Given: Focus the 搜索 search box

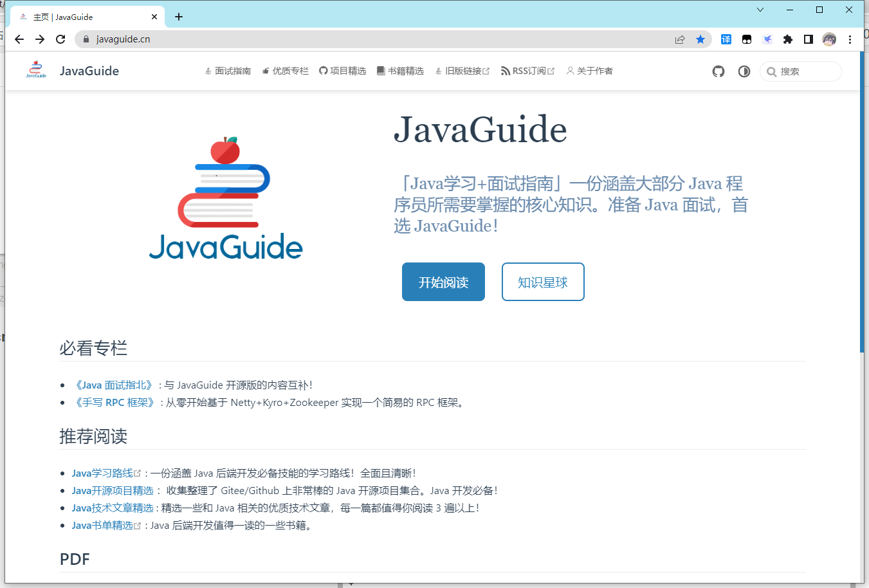Looking at the screenshot, I should pos(801,71).
